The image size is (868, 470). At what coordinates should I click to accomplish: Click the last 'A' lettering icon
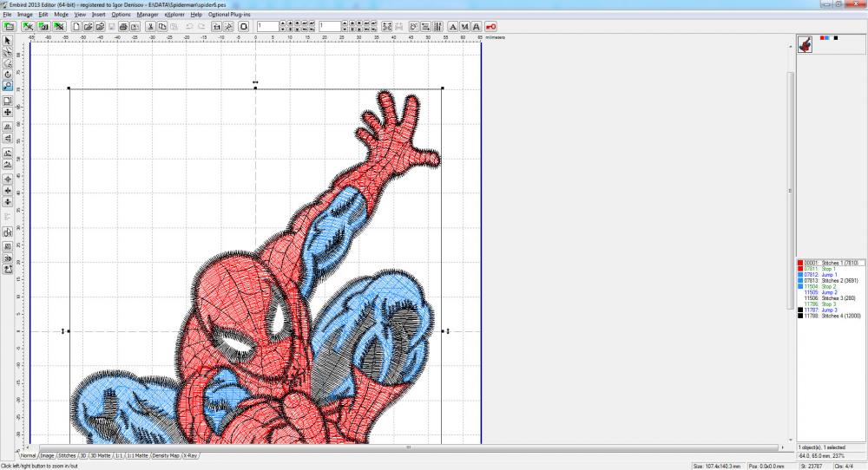tap(476, 27)
